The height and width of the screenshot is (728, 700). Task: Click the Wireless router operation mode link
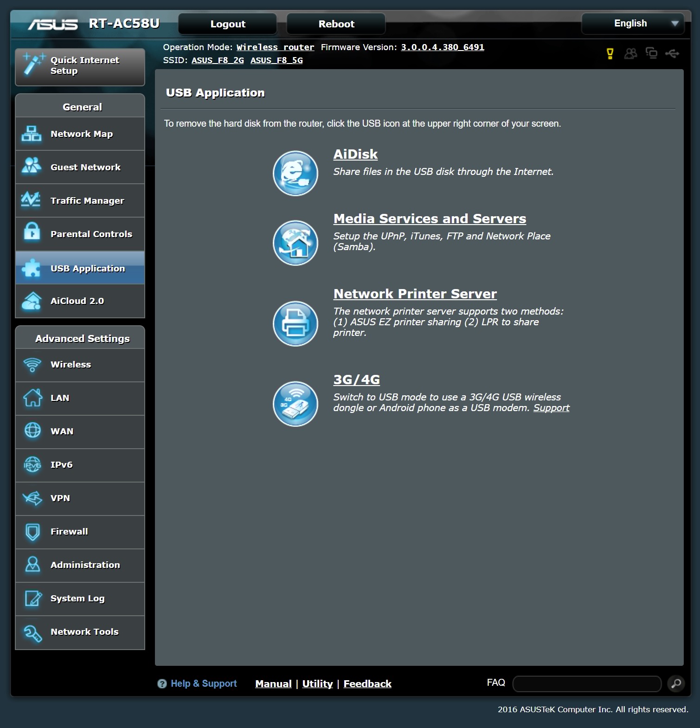coord(275,47)
